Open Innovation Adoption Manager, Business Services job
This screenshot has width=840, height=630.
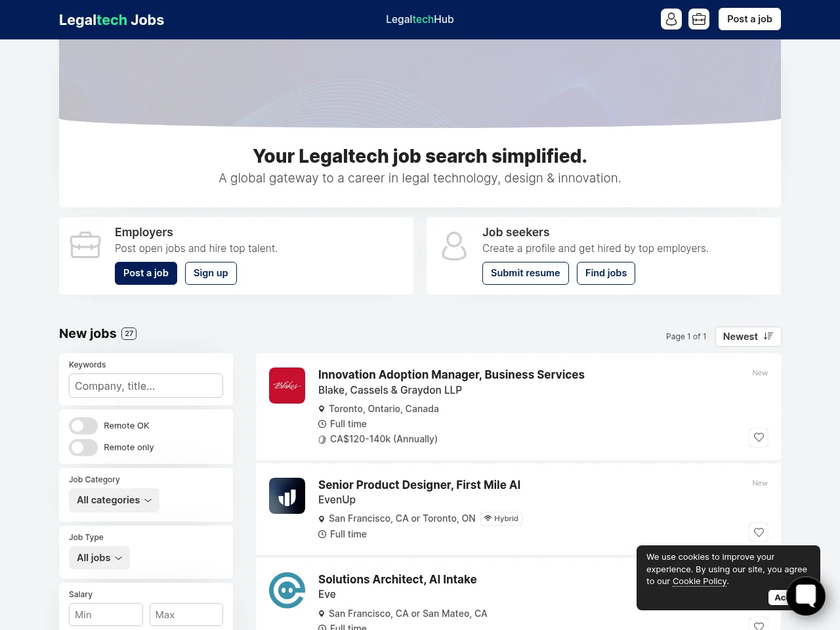(x=451, y=375)
